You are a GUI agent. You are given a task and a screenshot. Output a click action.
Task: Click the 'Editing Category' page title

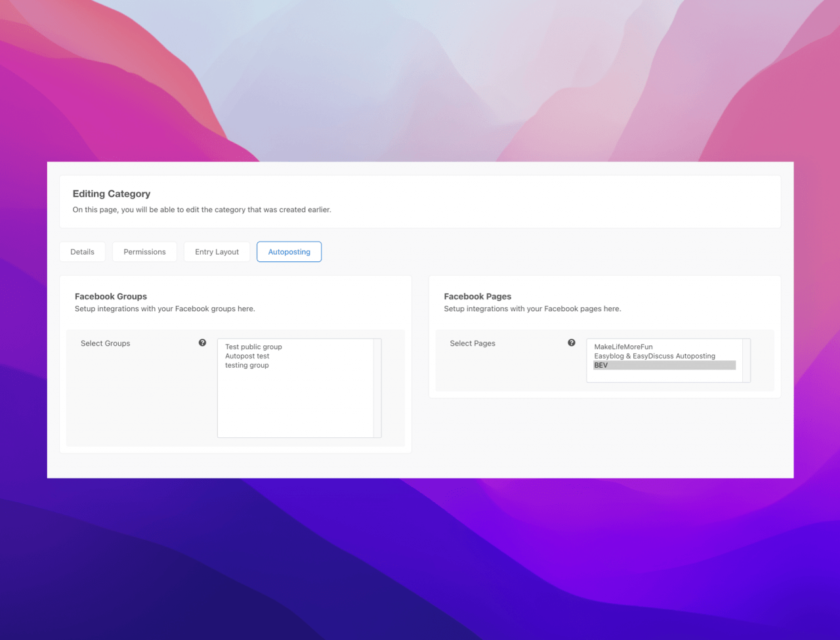coord(112,194)
